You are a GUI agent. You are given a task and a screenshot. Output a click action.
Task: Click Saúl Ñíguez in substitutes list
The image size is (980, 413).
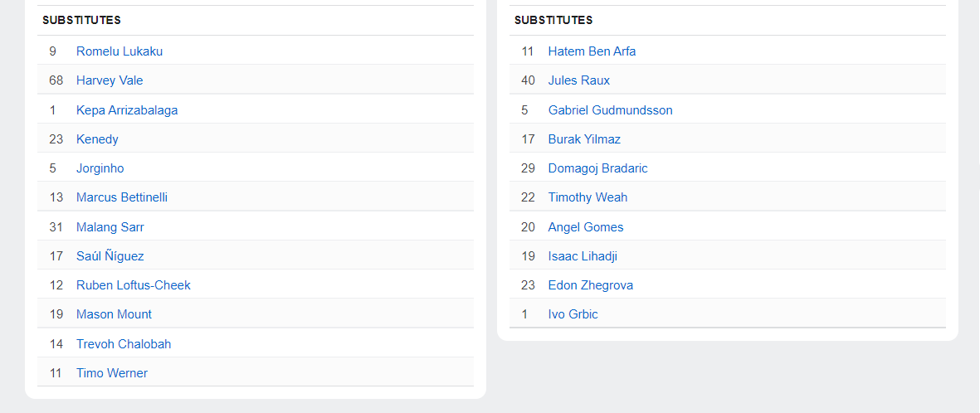tap(110, 256)
